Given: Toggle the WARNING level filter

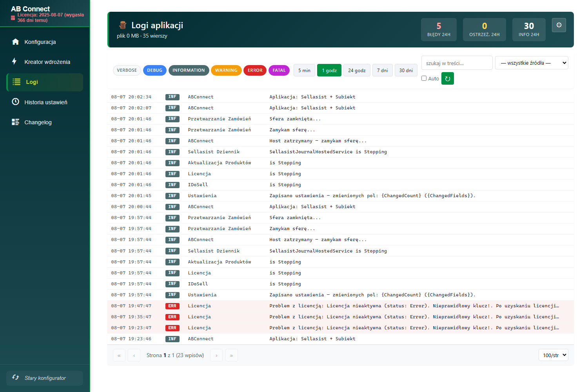Looking at the screenshot, I should (226, 70).
